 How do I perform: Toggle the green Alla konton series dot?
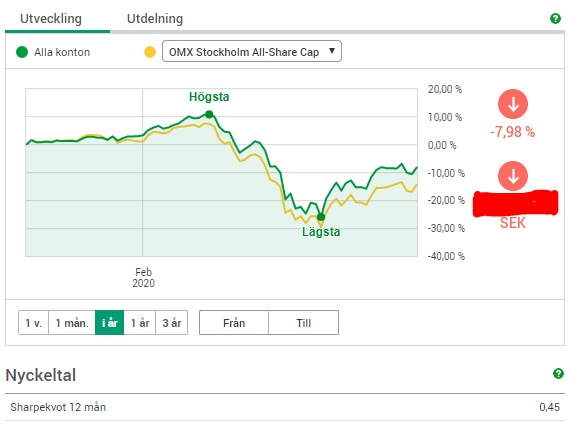(22, 52)
